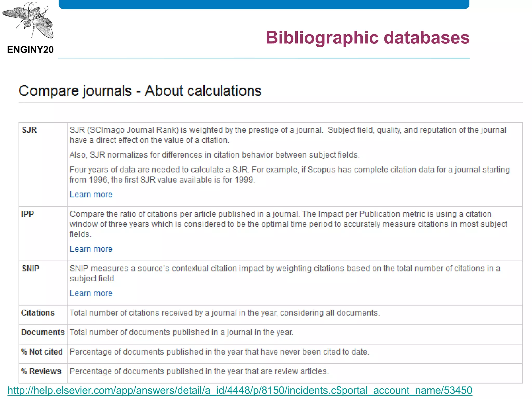This screenshot has width=532, height=399.
Task: Click the review articles percentage description
Action: 199,371
